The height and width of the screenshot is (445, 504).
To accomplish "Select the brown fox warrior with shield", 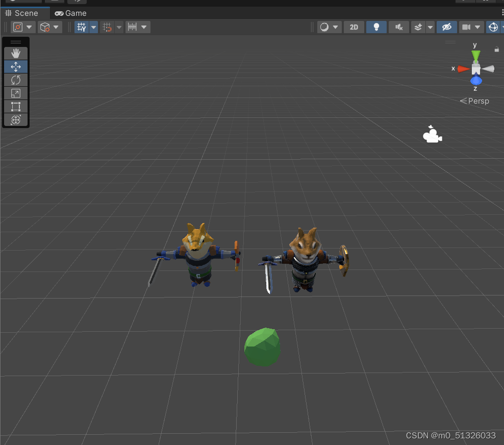I will pos(305,261).
